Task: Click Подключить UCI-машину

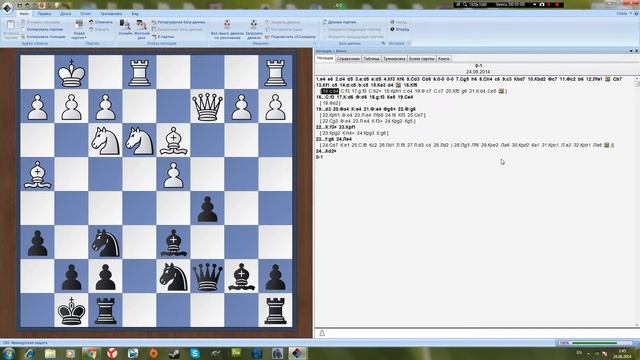Action: pyautogui.click(x=290, y=37)
